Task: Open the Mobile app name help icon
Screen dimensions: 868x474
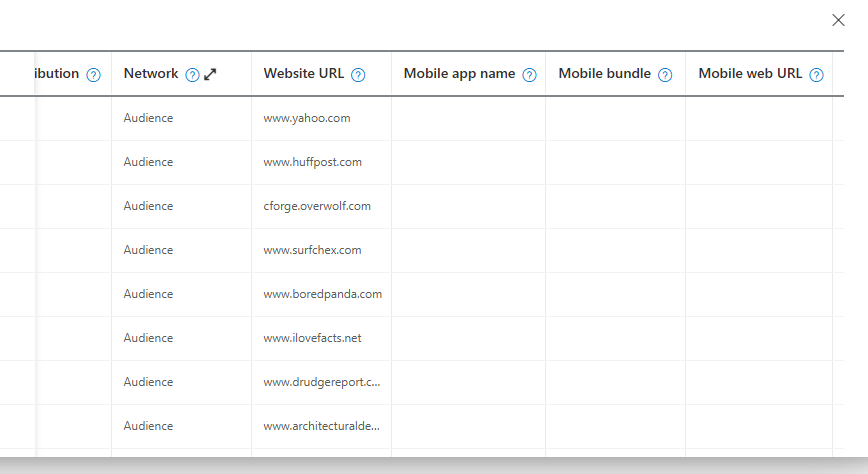Action: click(529, 75)
